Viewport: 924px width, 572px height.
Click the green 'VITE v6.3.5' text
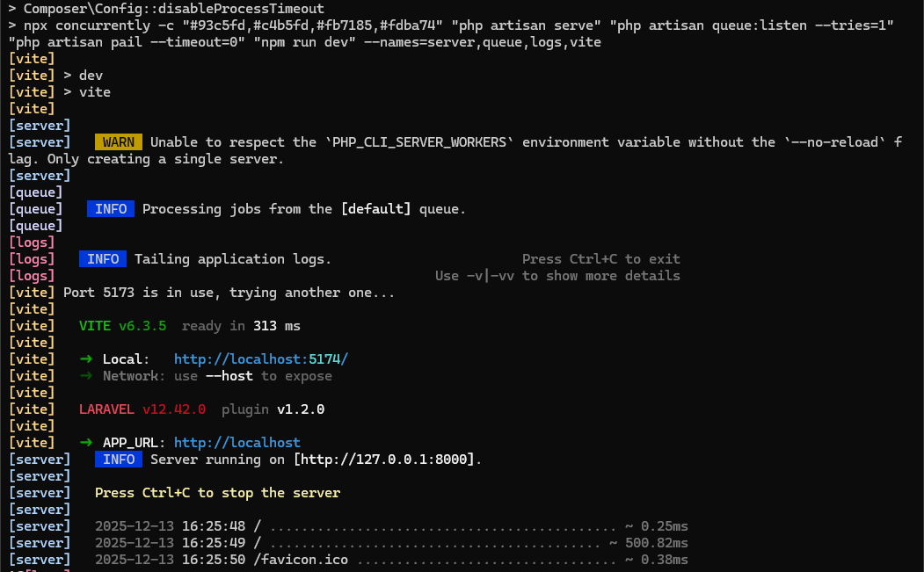pos(123,326)
